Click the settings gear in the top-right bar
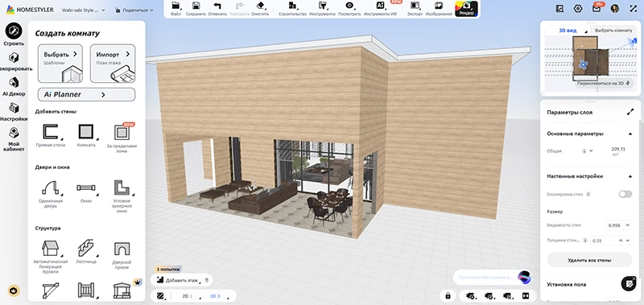 coord(578,9)
